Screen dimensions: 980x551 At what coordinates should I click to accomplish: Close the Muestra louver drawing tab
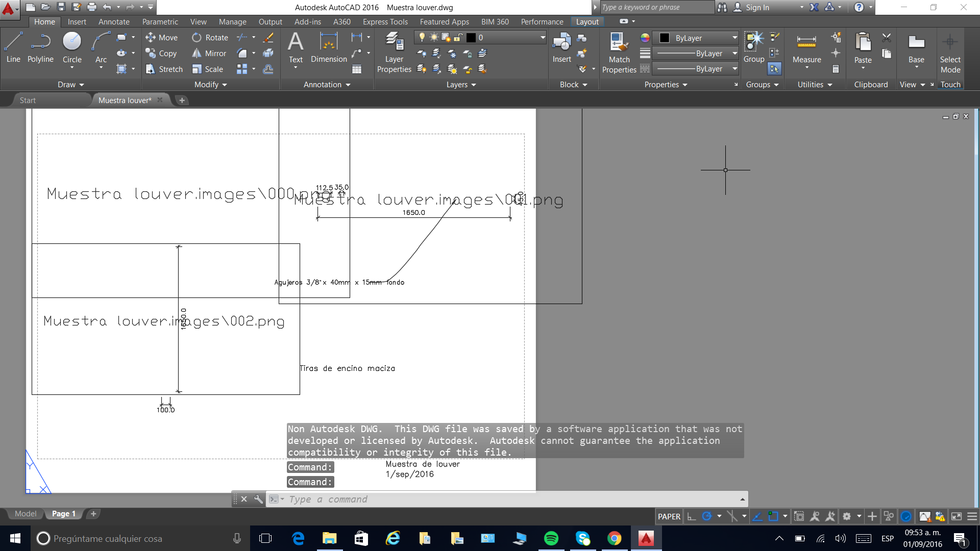pos(160,100)
